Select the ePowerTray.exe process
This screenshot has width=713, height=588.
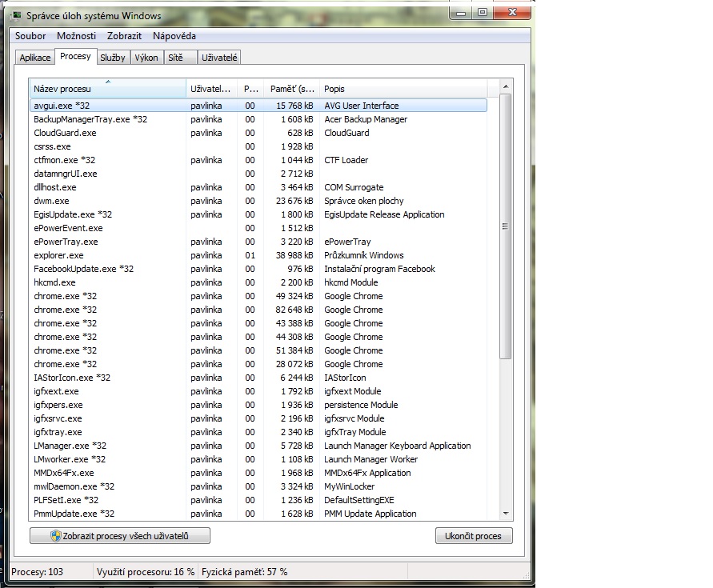coord(258,242)
